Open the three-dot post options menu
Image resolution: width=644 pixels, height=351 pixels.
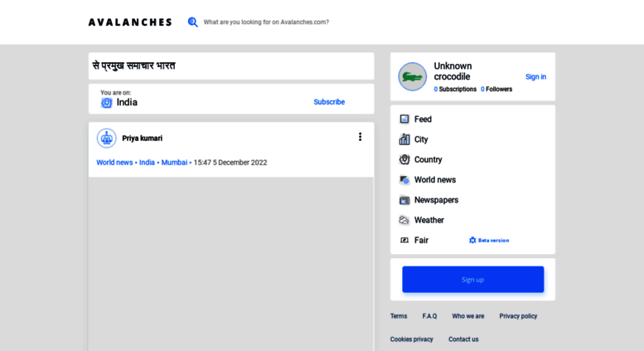(361, 137)
